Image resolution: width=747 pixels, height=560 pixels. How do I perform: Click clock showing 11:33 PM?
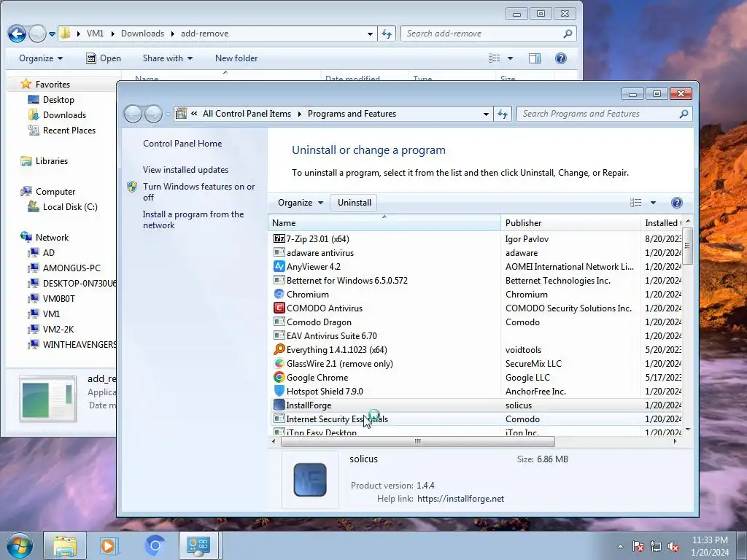click(709, 540)
